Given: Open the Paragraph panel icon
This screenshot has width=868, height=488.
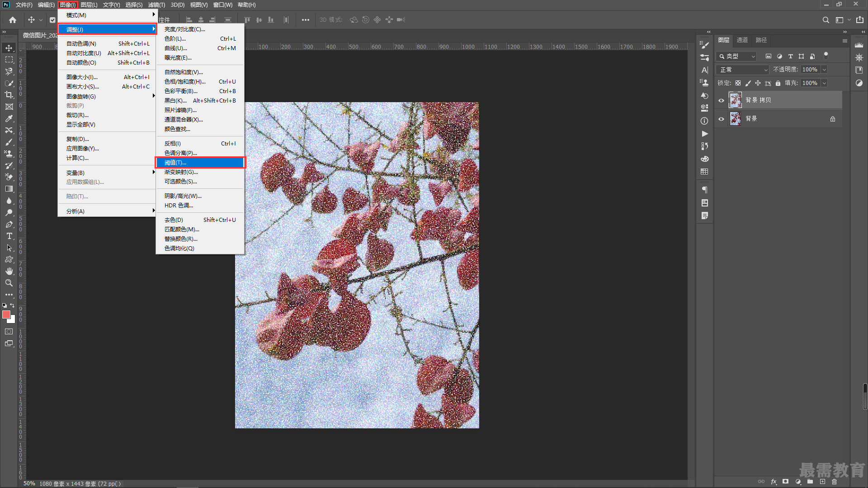Looking at the screenshot, I should [704, 190].
